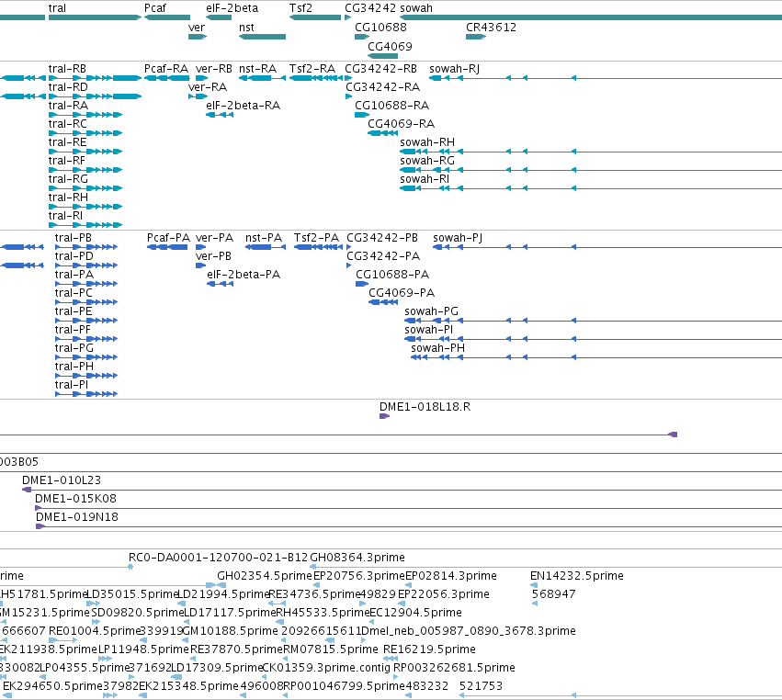The image size is (782, 700).
Task: Select the eIF-2beta gene label
Action: (x=232, y=8)
